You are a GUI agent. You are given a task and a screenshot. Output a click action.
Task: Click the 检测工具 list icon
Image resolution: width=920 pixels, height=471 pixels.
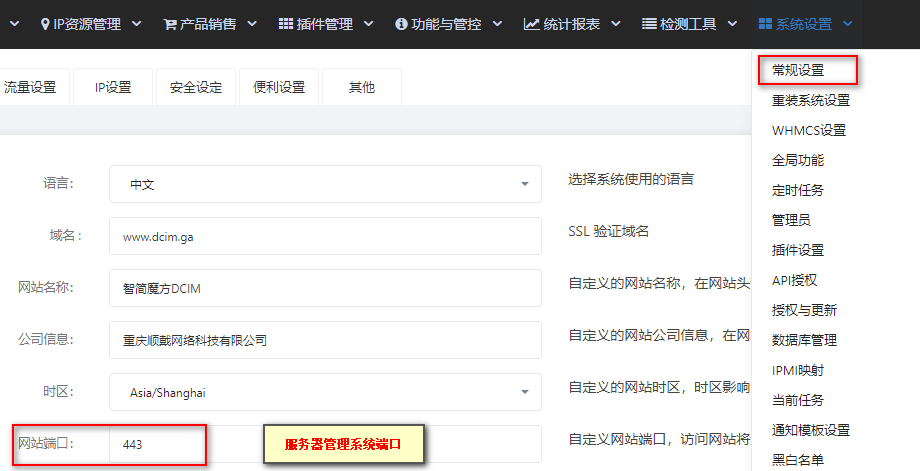(649, 24)
